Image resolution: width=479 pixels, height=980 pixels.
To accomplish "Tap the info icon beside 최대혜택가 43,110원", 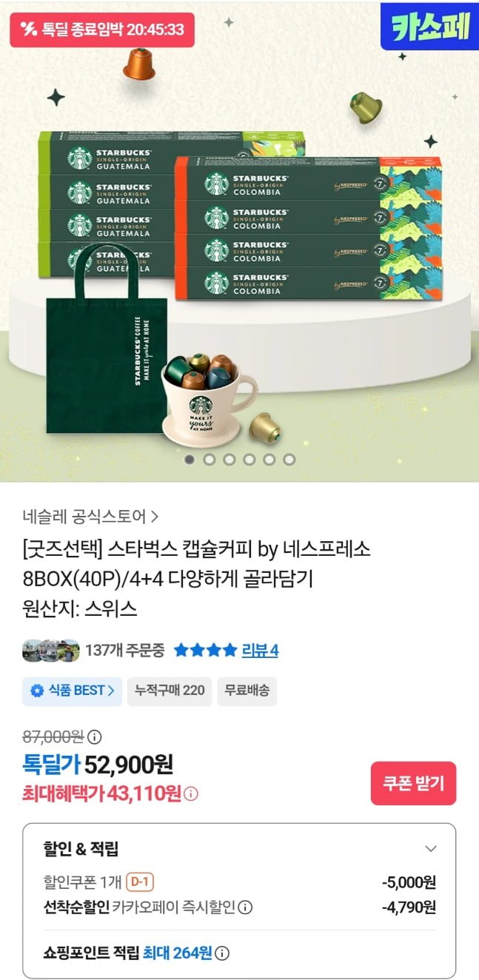I will 191,794.
